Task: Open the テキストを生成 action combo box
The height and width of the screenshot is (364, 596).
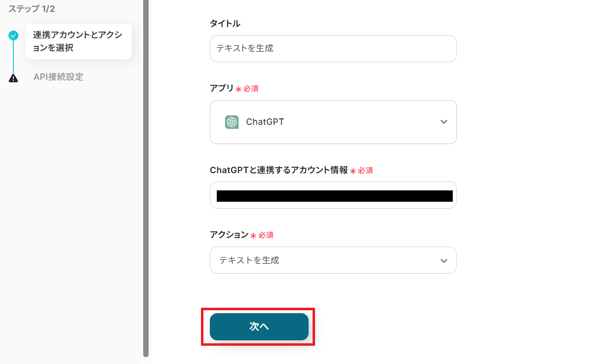Action: click(326, 260)
